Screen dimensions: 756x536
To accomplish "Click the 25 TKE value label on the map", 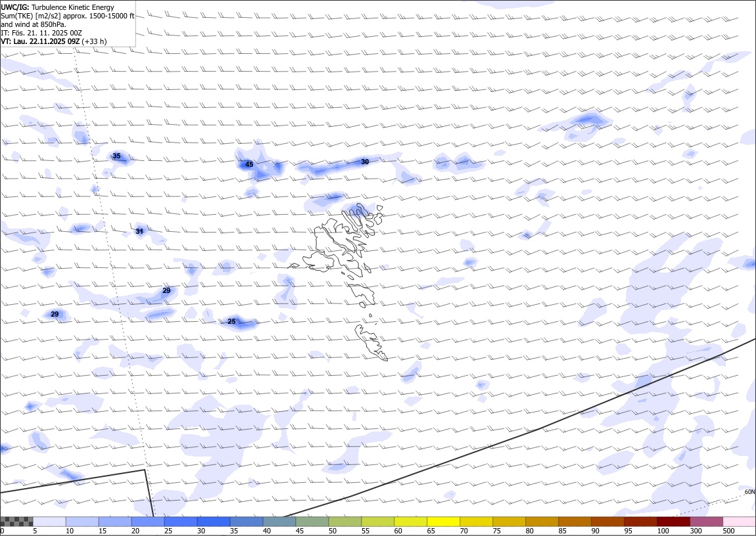I will (232, 321).
